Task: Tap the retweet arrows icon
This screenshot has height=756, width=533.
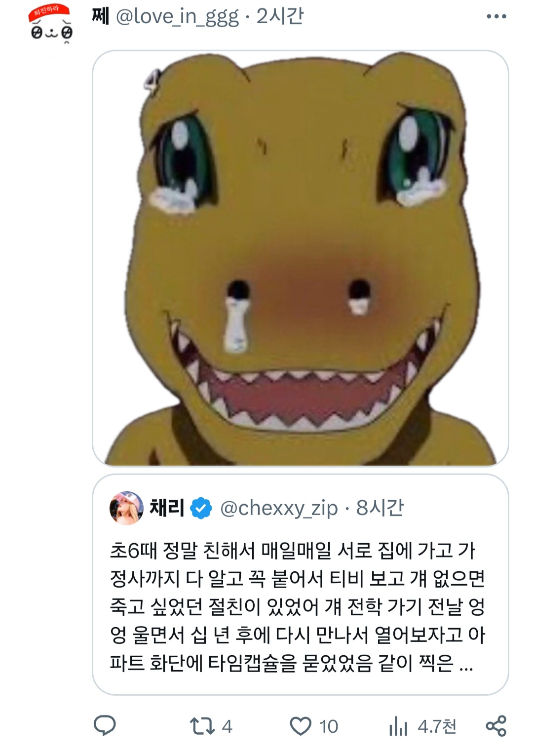Action: [x=202, y=726]
